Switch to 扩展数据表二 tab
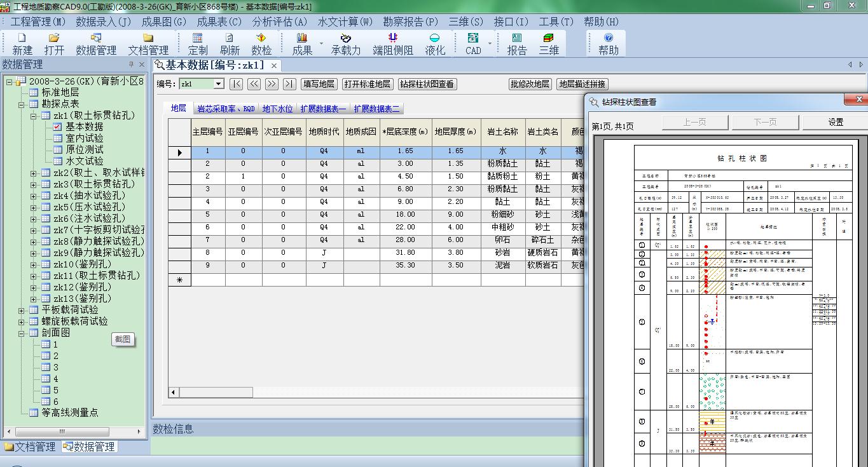 click(x=377, y=109)
